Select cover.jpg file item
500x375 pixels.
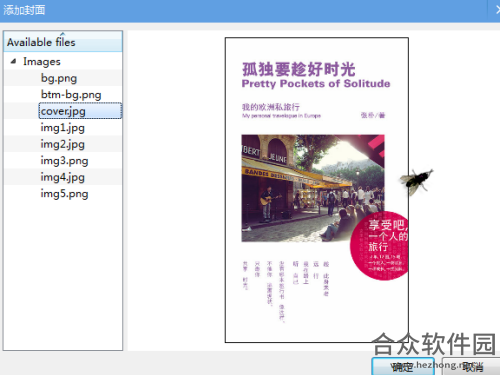tap(80, 111)
